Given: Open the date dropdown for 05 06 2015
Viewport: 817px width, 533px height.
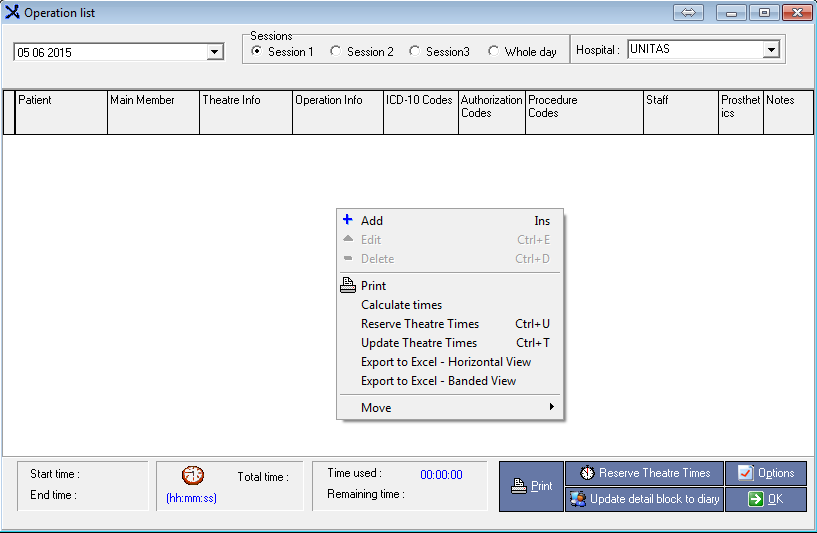Looking at the screenshot, I should pos(215,52).
